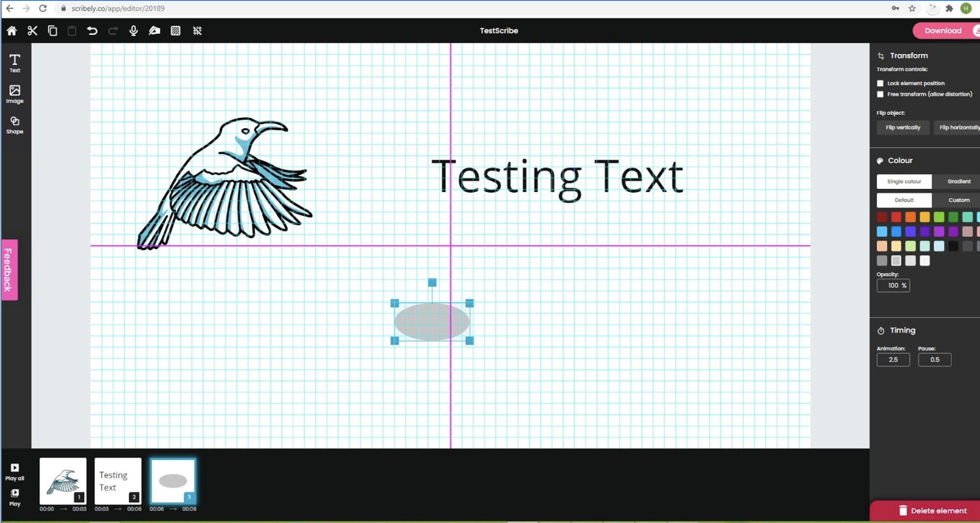Pick the orange colour swatch
This screenshot has height=523, width=980.
click(x=910, y=217)
